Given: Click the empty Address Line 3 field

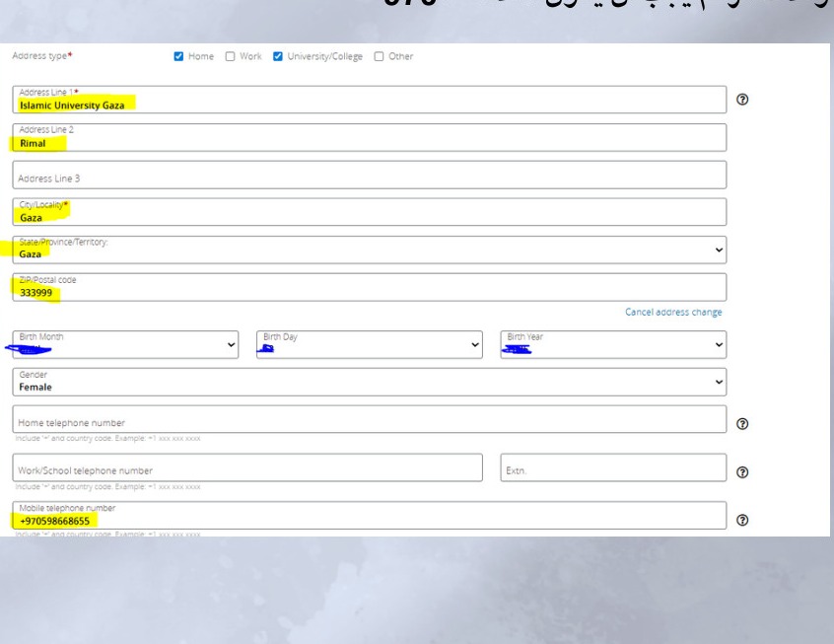Looking at the screenshot, I should pos(369,175).
